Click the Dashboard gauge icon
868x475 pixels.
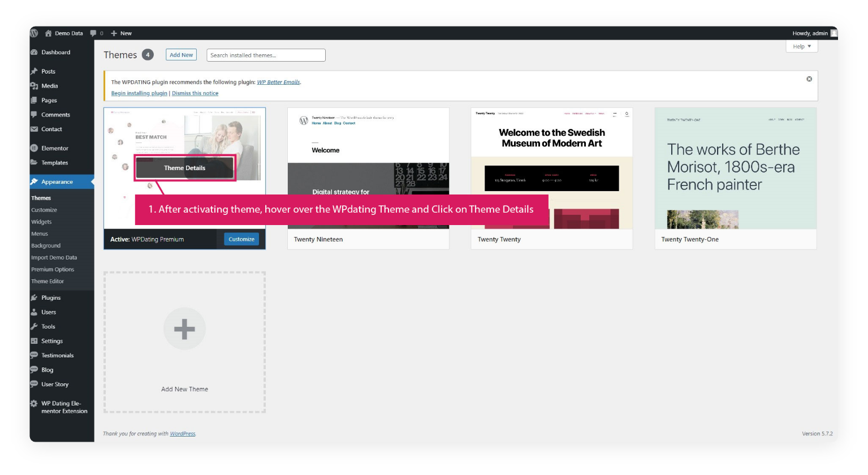click(34, 52)
